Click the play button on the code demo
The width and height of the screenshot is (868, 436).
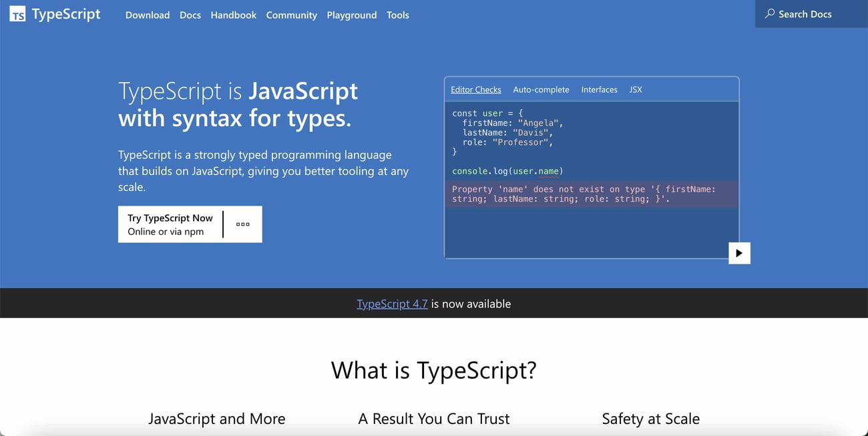click(739, 252)
